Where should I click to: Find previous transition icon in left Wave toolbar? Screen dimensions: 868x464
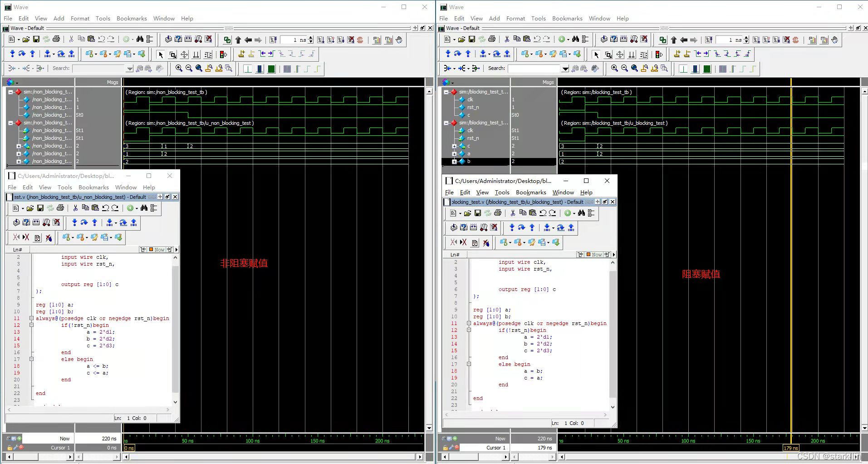262,54
